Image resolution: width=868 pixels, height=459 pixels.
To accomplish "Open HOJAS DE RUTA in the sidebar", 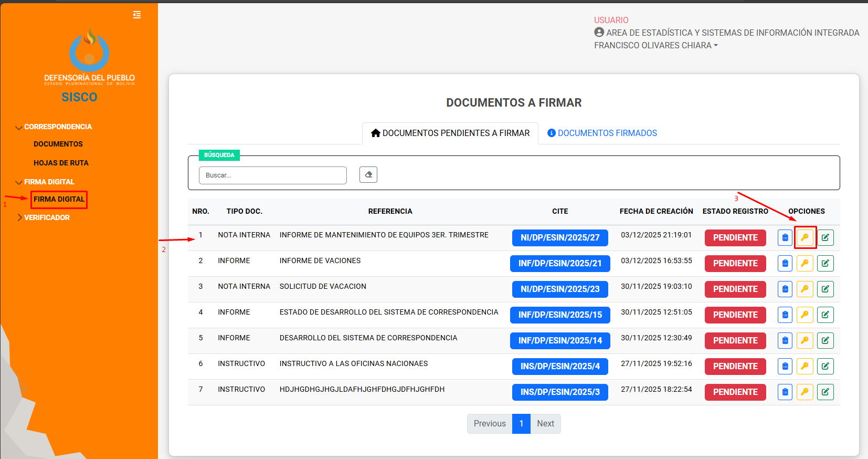I will 61,163.
